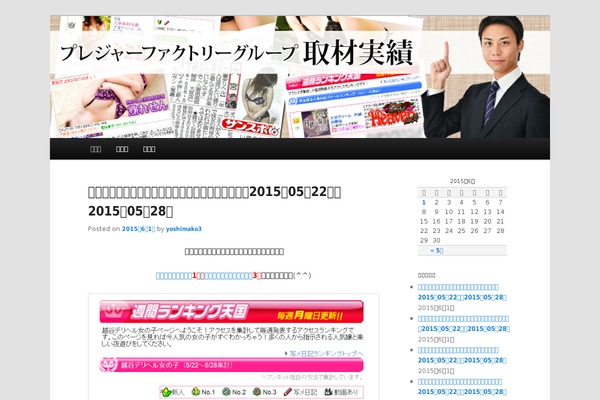Click the サンスポ logo in header banner
The width and height of the screenshot is (600, 400).
coord(251,126)
